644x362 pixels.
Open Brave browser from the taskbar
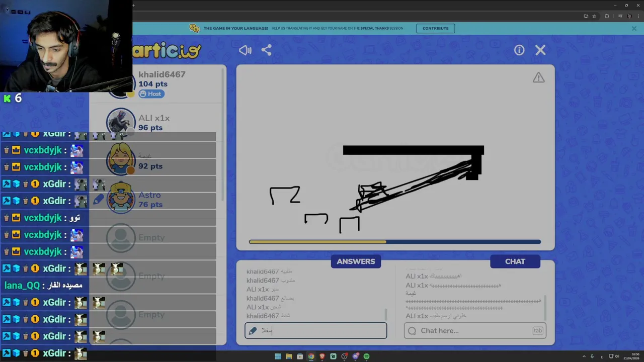322,356
